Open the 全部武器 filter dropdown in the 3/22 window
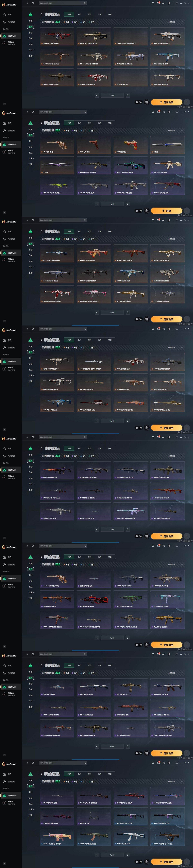 175,347
